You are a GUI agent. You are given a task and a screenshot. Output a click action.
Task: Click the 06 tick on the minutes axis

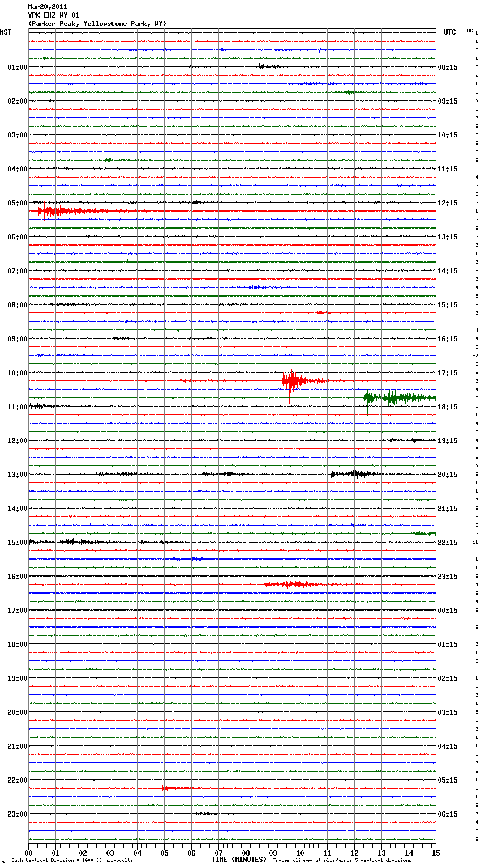click(x=191, y=853)
